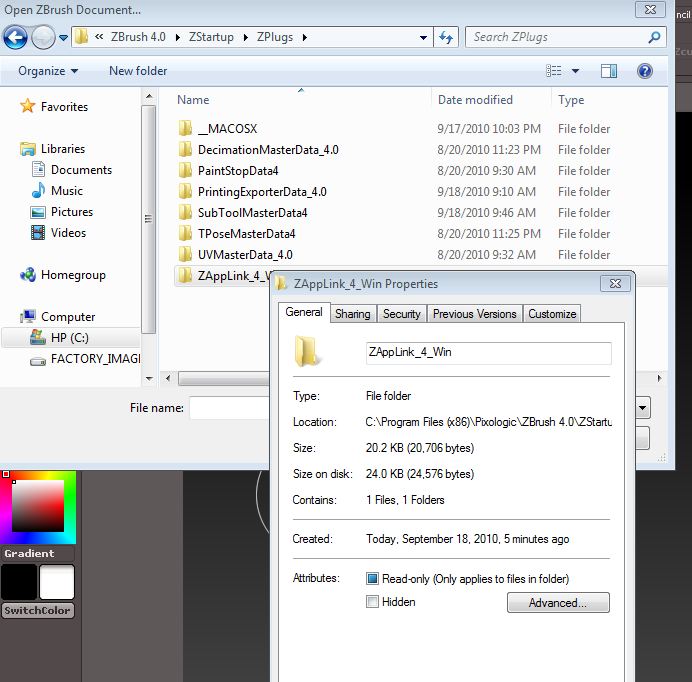Enable the Hidden attribute checkbox
This screenshot has height=682, width=692.
click(372, 601)
